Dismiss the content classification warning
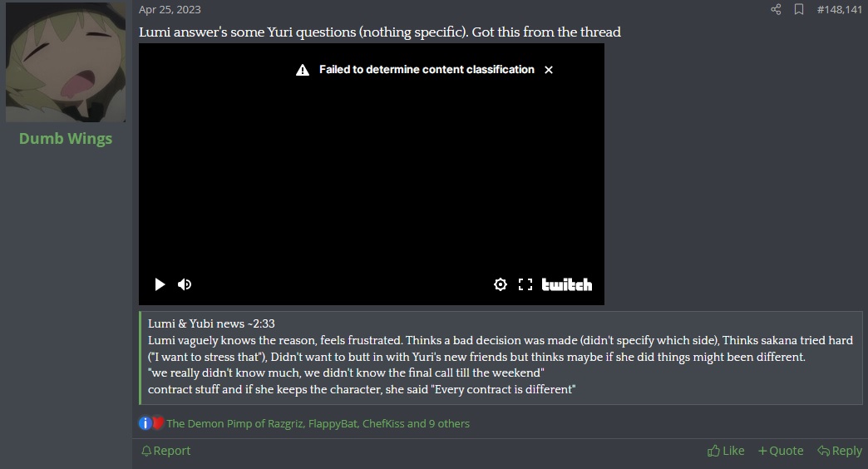868x469 pixels. (549, 70)
